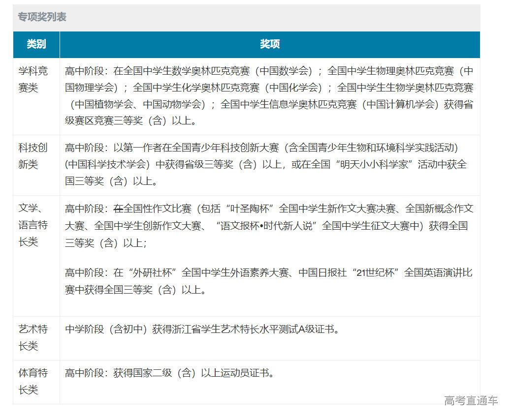Image resolution: width=512 pixels, height=420 pixels.
Task: Click the 文学、语言特长类 category cell
Action: tap(33, 225)
